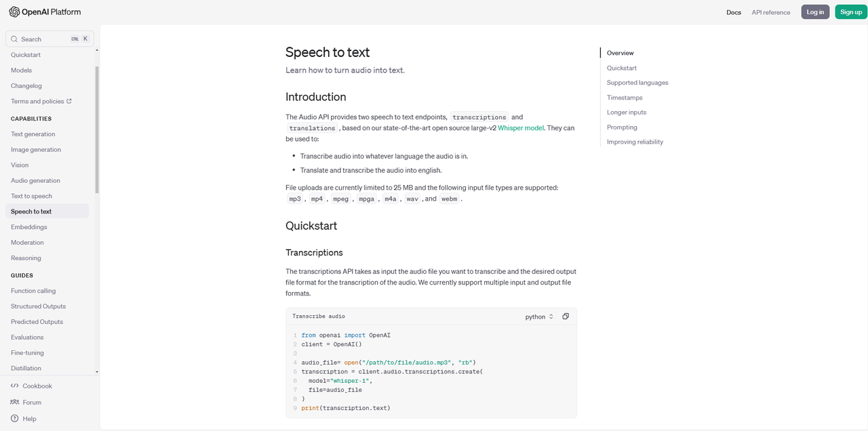Click the search magnifier icon
This screenshot has width=868, height=431.
pos(14,39)
